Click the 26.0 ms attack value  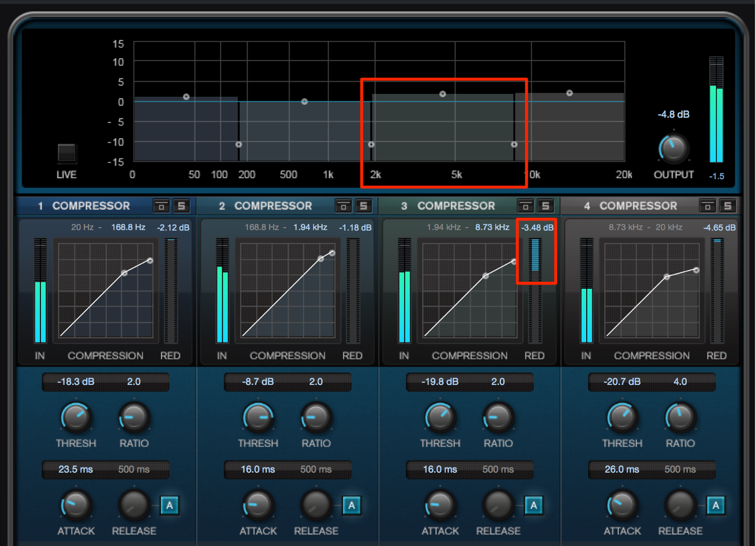[622, 470]
